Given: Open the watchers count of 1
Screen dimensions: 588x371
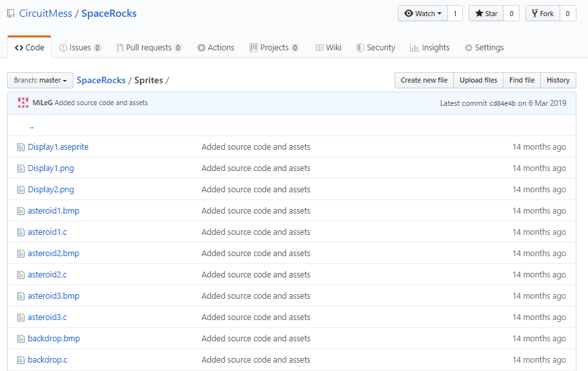Looking at the screenshot, I should pyautogui.click(x=455, y=14).
